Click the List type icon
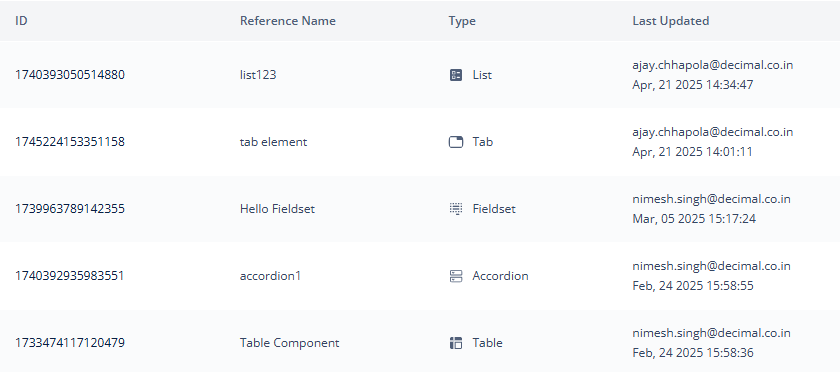Screen dimensions: 840x372 (x=455, y=75)
